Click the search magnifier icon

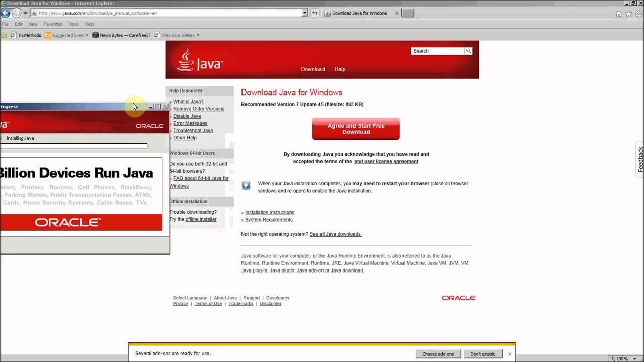coord(468,51)
